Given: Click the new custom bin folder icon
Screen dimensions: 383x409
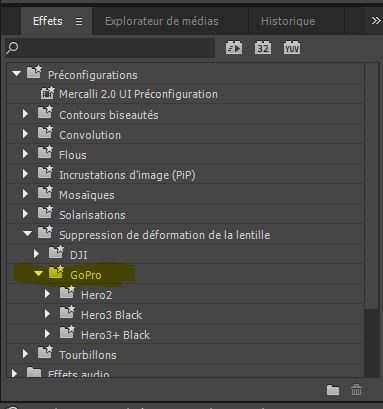Looking at the screenshot, I should pos(333,389).
